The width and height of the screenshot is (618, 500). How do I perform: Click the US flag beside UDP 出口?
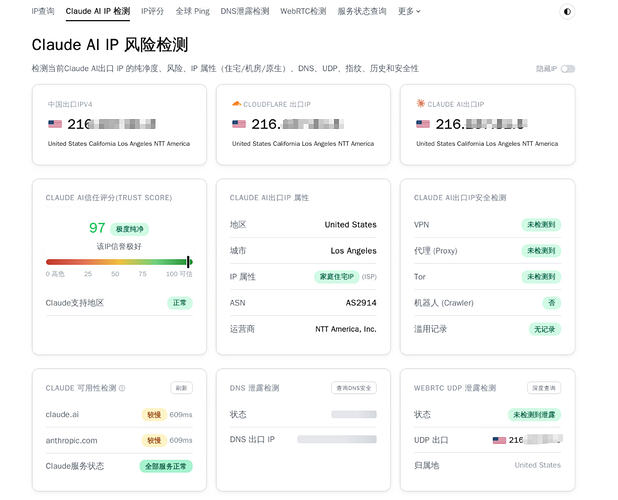(x=499, y=440)
